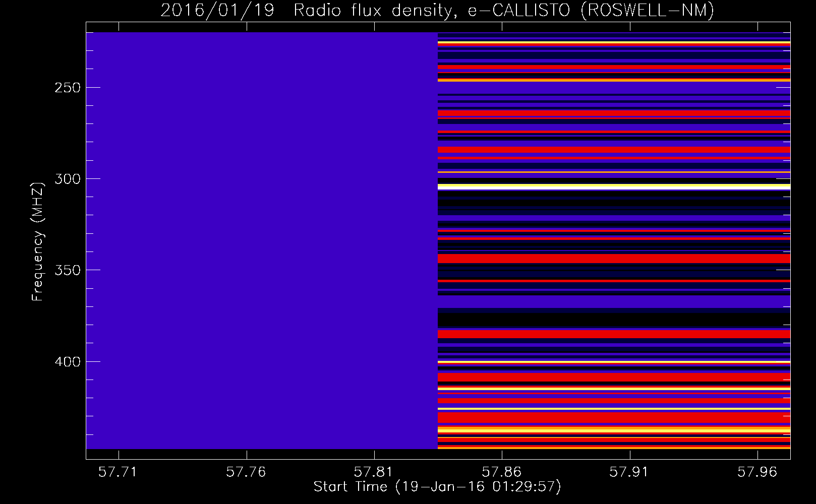The image size is (816, 504).
Task: Click the Start Time axis label
Action: coord(437,487)
